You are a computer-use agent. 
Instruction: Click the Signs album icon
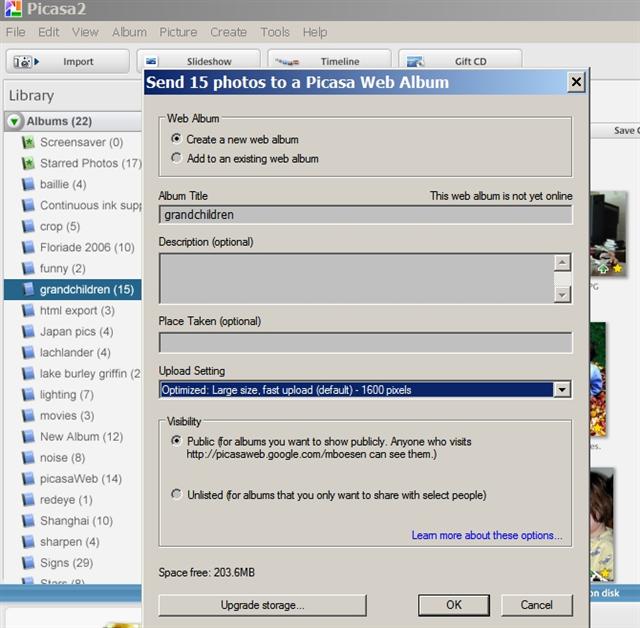[28, 563]
